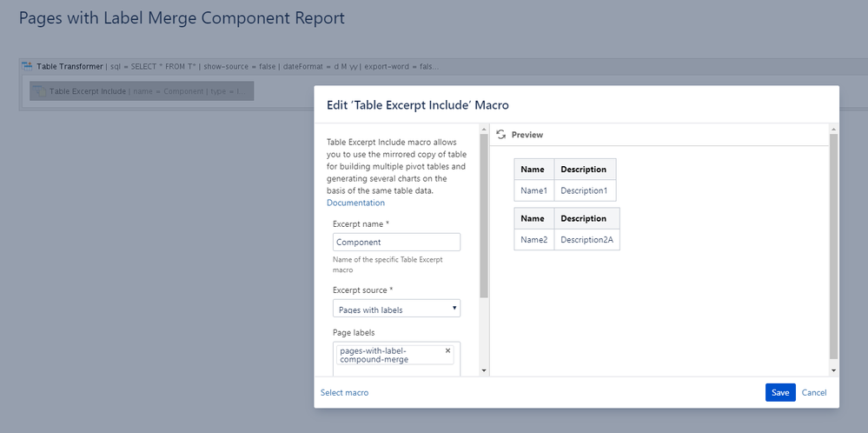Save the macro settings
The image size is (868, 433).
click(780, 393)
